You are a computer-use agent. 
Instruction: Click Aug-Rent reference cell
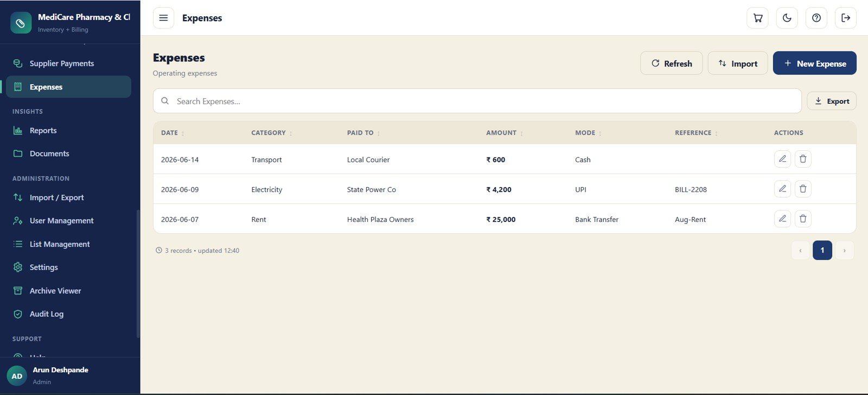(x=690, y=219)
